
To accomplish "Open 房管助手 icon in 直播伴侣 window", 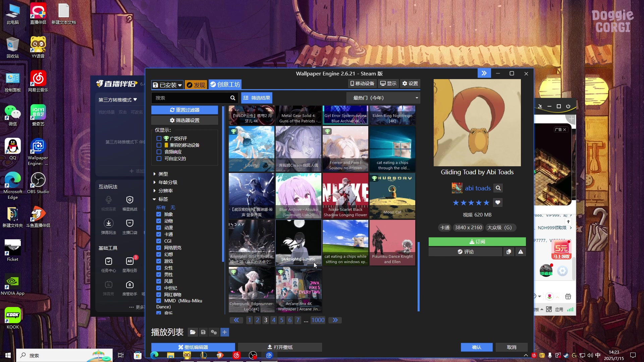I will [x=130, y=285].
